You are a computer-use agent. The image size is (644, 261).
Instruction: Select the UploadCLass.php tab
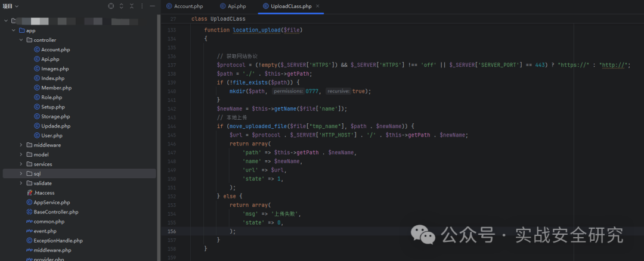point(291,6)
